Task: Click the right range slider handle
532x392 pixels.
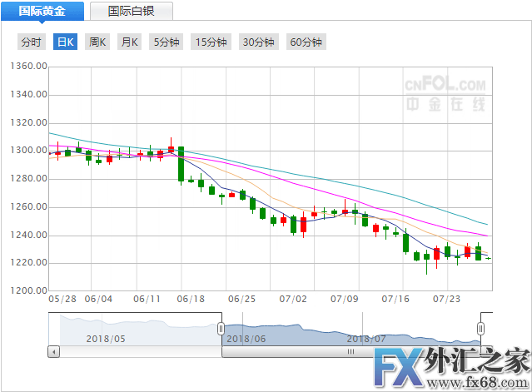Action: [480, 329]
